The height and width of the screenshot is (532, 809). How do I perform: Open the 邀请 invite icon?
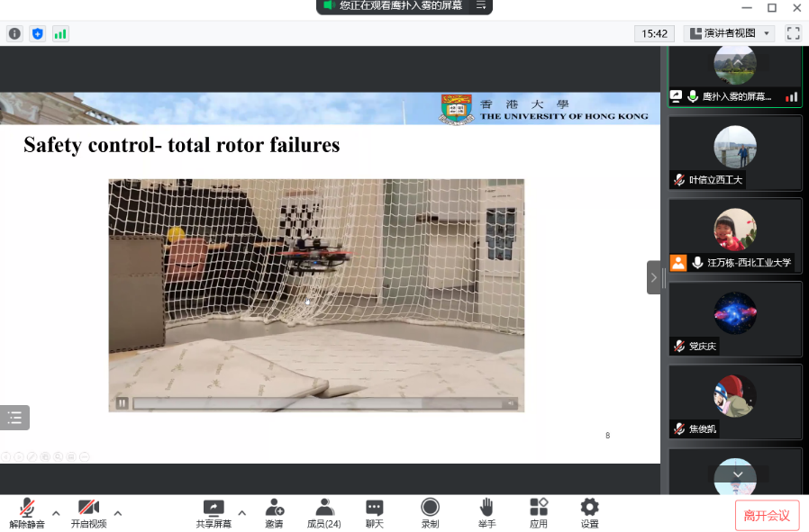(274, 513)
